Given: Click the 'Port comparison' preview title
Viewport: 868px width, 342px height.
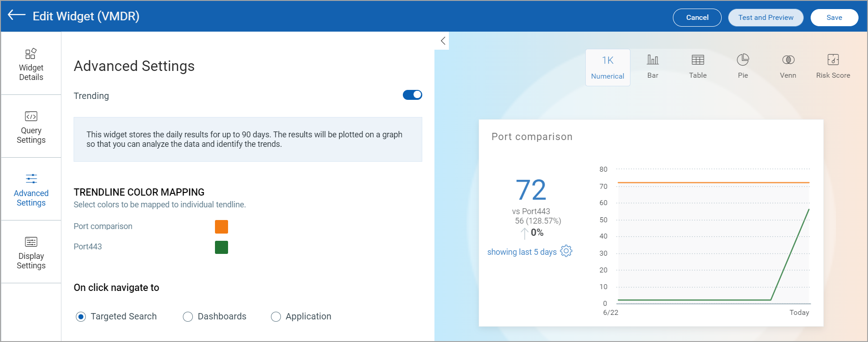Looking at the screenshot, I should [532, 137].
